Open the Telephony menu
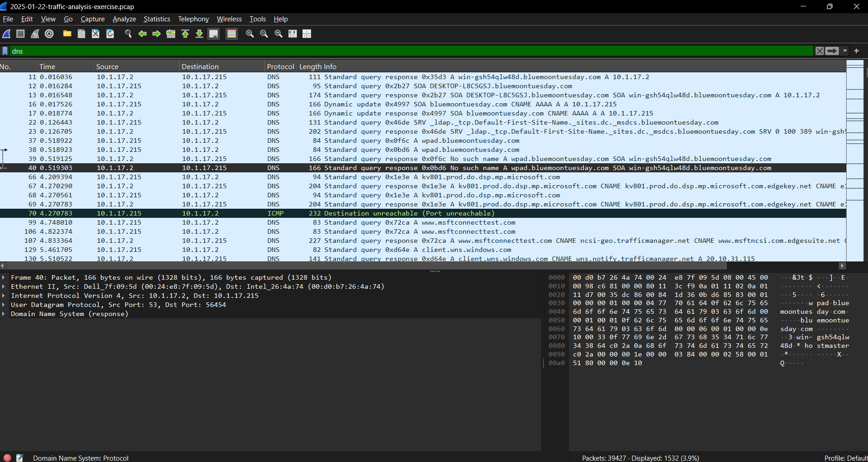868x462 pixels. pyautogui.click(x=193, y=19)
